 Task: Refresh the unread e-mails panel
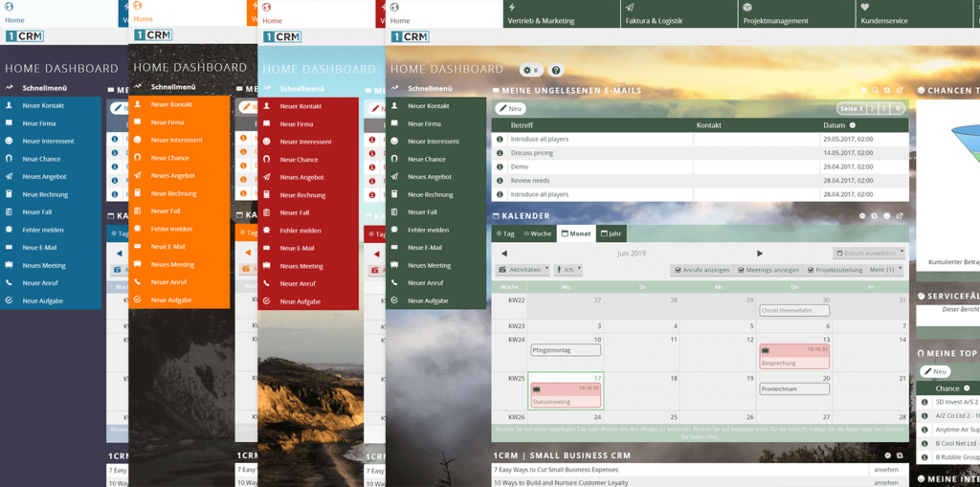coord(887,91)
